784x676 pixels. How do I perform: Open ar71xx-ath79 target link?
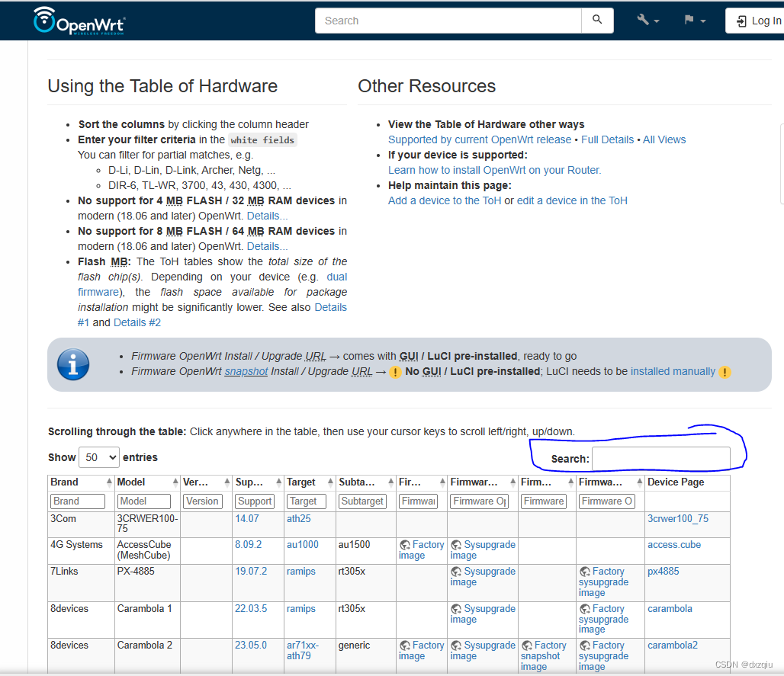coord(303,651)
